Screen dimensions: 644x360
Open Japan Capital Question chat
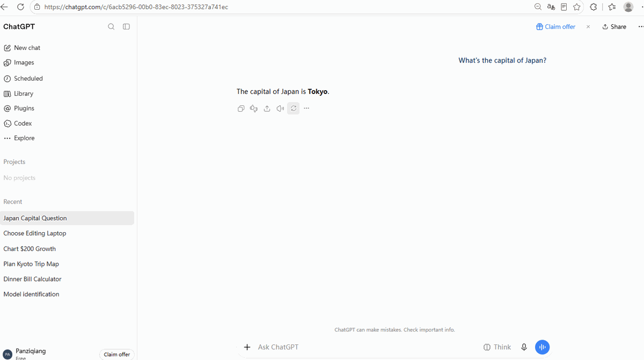click(67, 218)
